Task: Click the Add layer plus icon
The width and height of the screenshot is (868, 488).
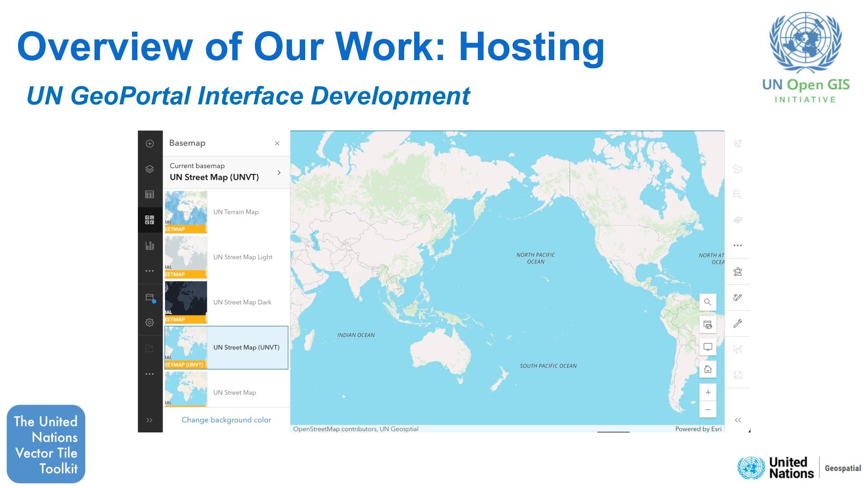Action: 150,144
